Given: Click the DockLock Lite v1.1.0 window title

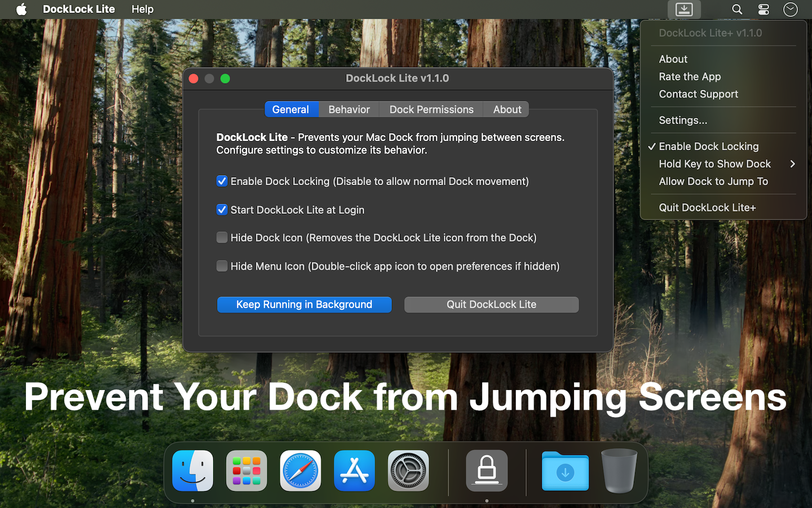Looking at the screenshot, I should [398, 78].
